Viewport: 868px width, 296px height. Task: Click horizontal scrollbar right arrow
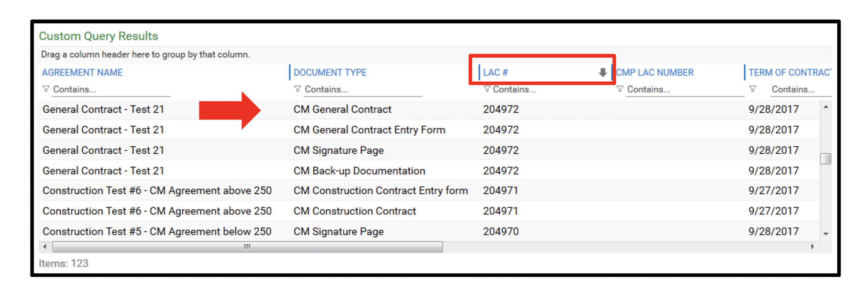click(x=812, y=246)
